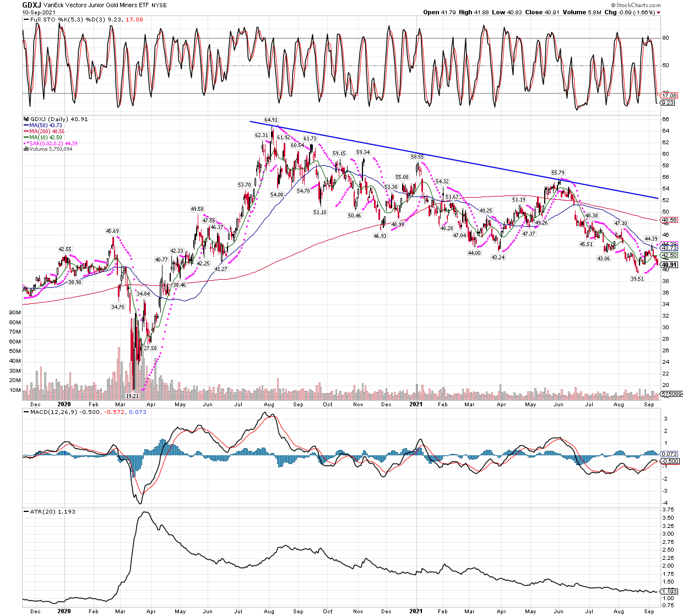The width and height of the screenshot is (683, 616).
Task: Click the "27.58" price label
Action: (x=150, y=348)
